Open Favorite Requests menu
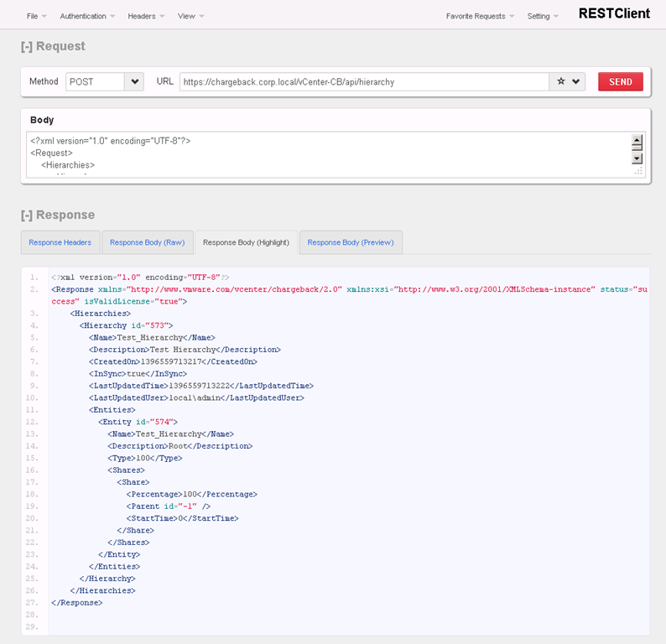Viewport: 666px width, 644px height. [x=480, y=16]
